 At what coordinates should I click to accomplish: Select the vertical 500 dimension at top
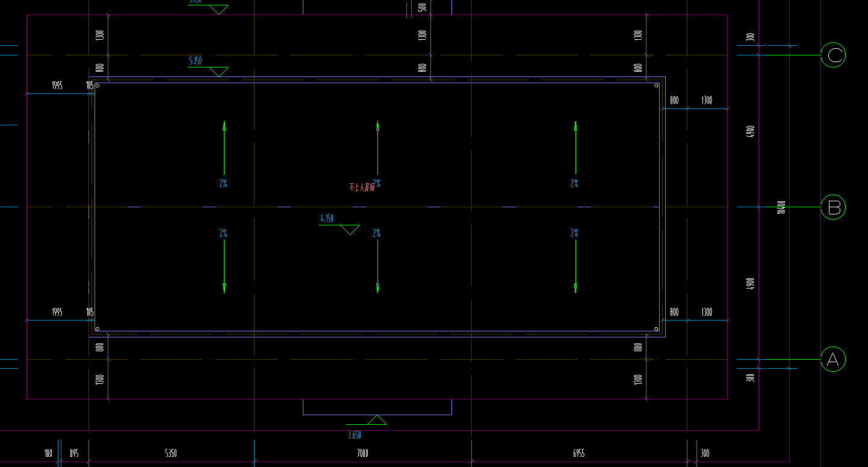[423, 7]
